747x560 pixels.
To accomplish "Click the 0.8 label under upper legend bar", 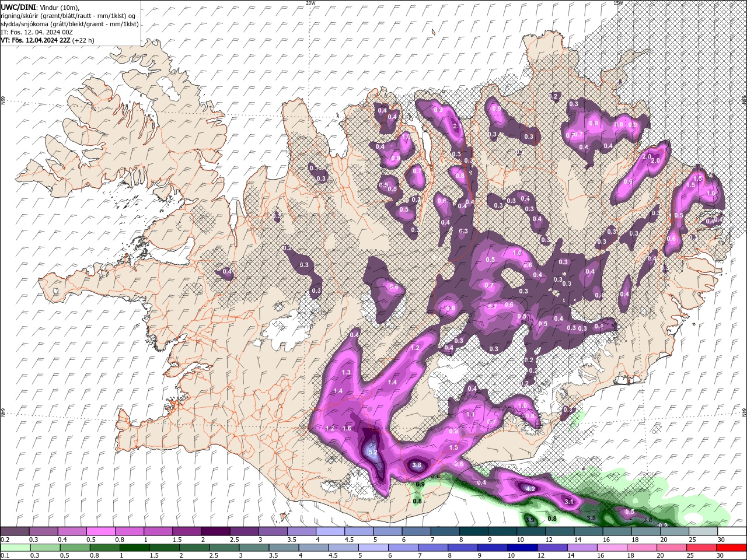I will [120, 540].
